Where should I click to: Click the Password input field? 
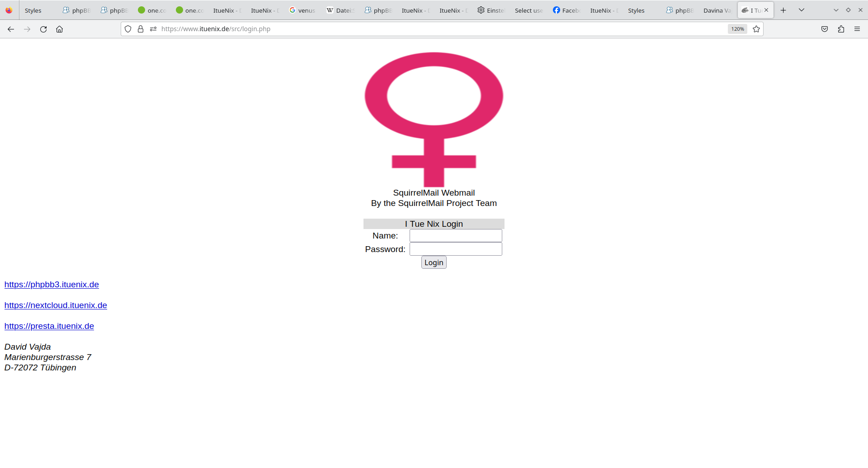tap(456, 249)
